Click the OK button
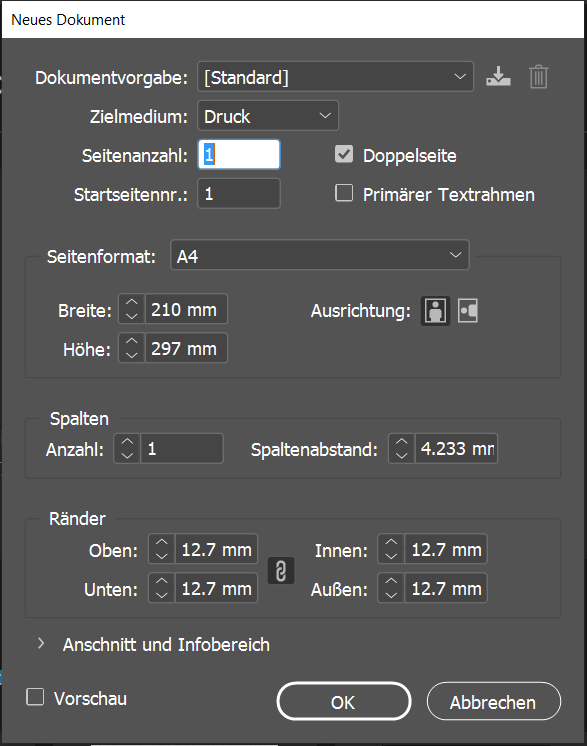The image size is (587, 746). (x=343, y=702)
